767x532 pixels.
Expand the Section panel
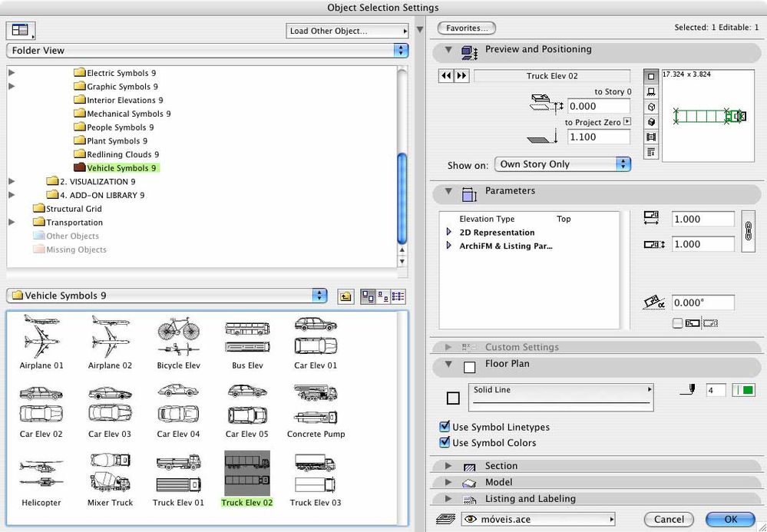(448, 466)
